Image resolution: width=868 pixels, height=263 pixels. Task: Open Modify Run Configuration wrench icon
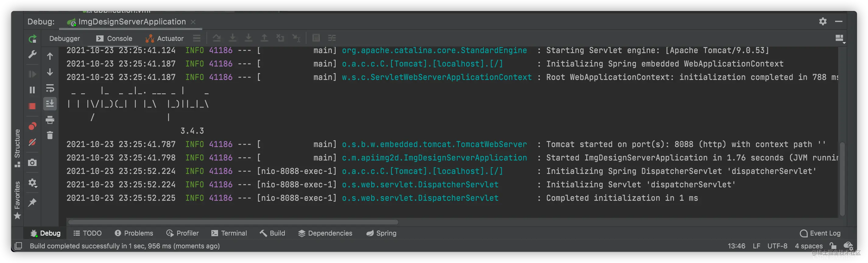pyautogui.click(x=32, y=54)
